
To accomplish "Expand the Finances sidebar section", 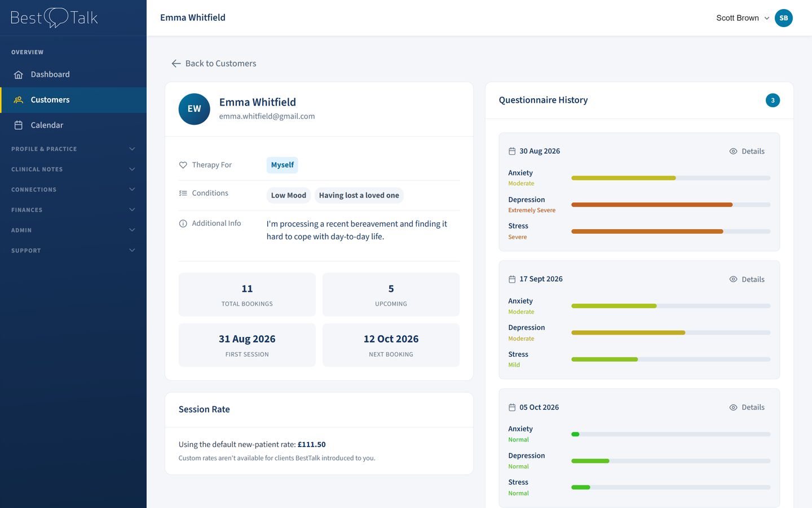I will (x=73, y=210).
